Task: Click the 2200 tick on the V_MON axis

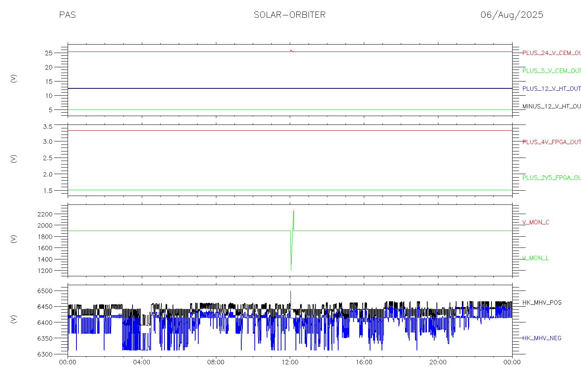Action: [x=45, y=214]
